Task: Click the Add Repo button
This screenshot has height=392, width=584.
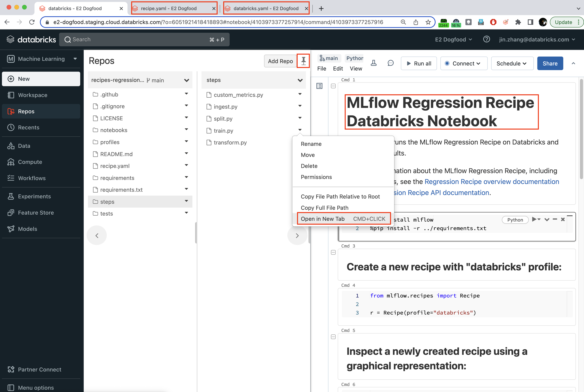Action: click(x=280, y=61)
